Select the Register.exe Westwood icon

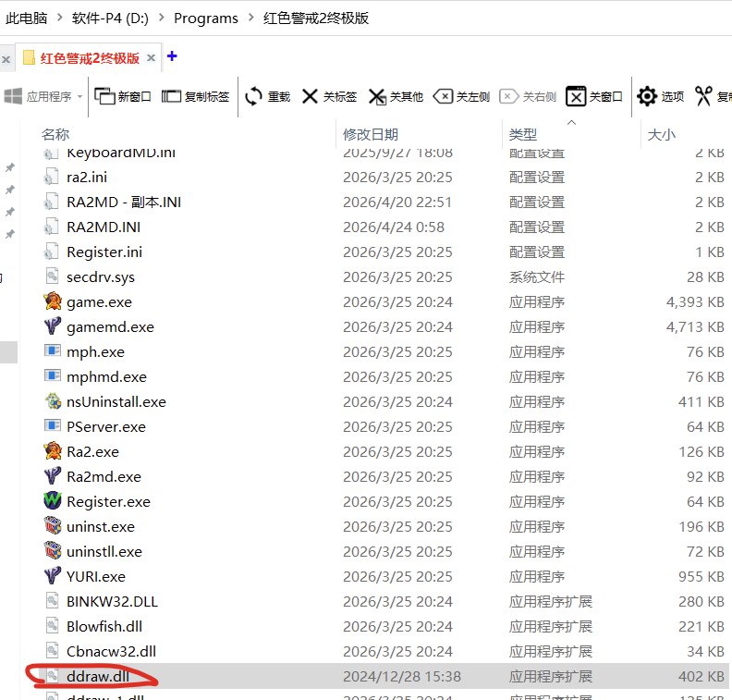pyautogui.click(x=53, y=500)
